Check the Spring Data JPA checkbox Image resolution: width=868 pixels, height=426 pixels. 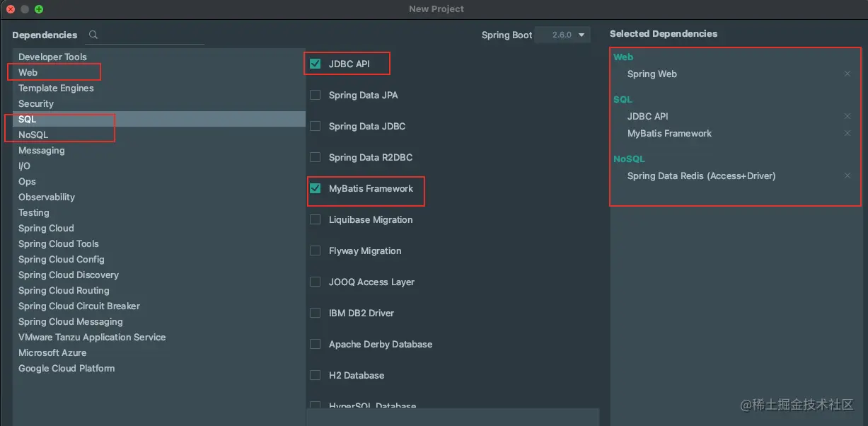tap(316, 95)
